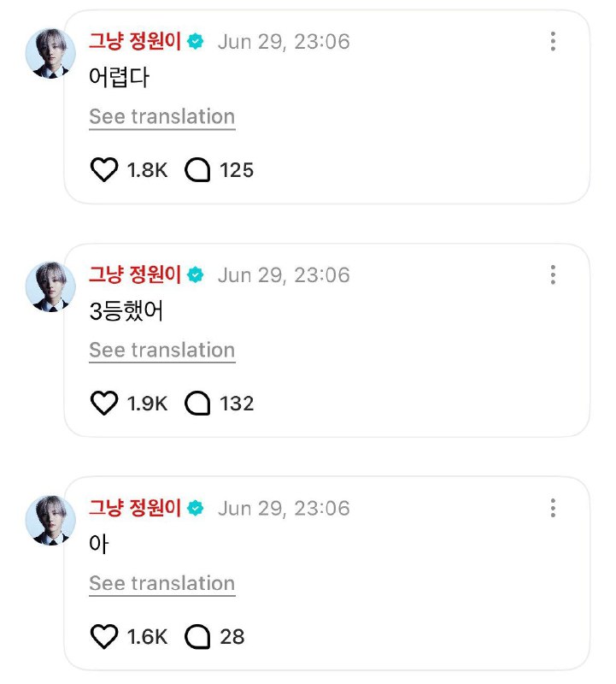Viewport: 616px width, 684px height.
Task: Show translation for the 3등했어 post
Action: [x=162, y=351]
